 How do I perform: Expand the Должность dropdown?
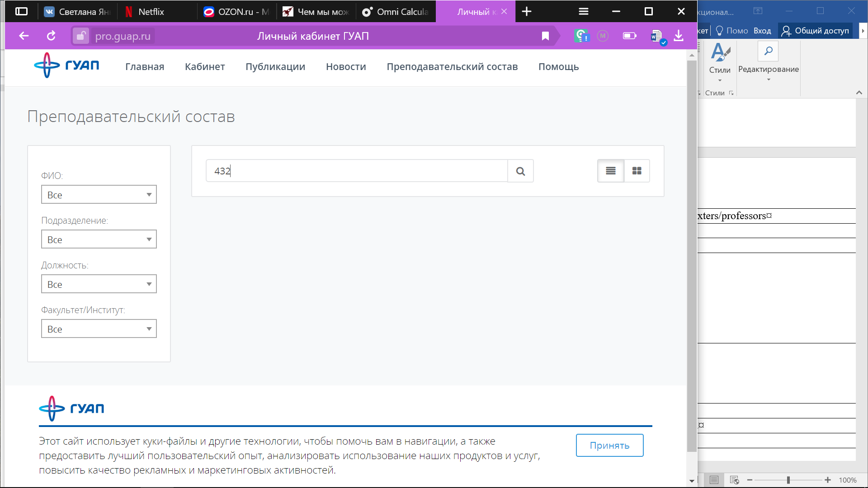(99, 284)
